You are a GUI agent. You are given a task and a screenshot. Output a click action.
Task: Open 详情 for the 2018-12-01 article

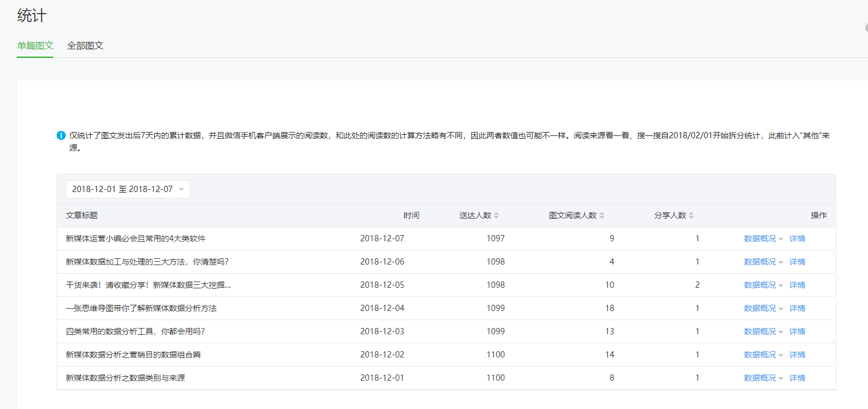pos(797,378)
